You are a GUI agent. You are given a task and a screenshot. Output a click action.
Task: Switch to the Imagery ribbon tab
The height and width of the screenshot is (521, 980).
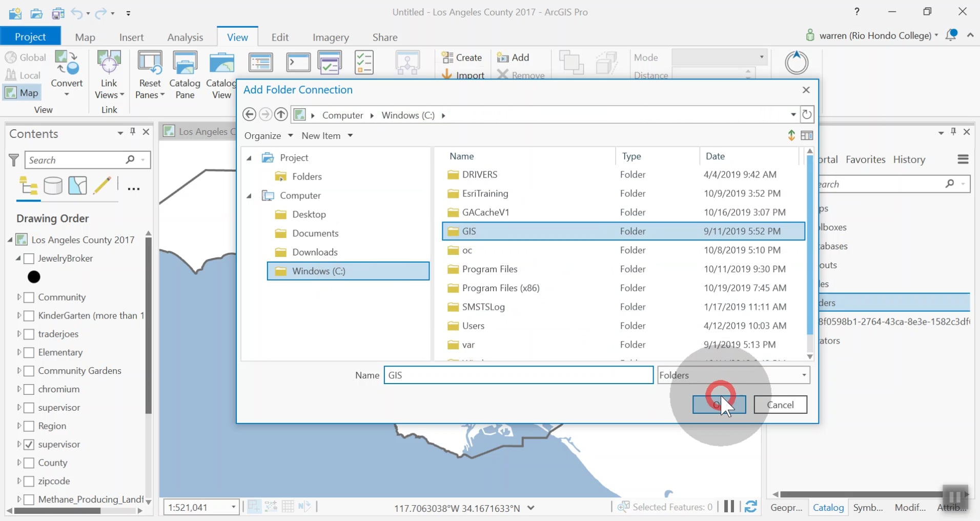pyautogui.click(x=331, y=37)
